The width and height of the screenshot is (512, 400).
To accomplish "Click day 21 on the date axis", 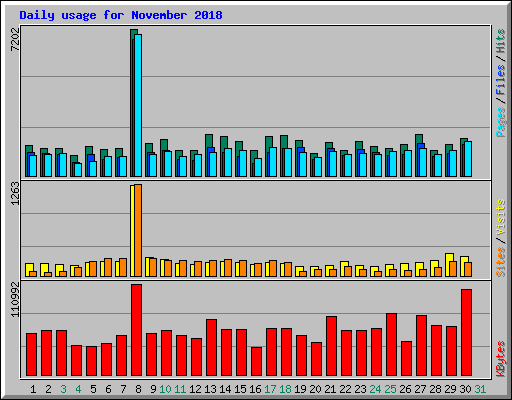I will coord(330,389).
